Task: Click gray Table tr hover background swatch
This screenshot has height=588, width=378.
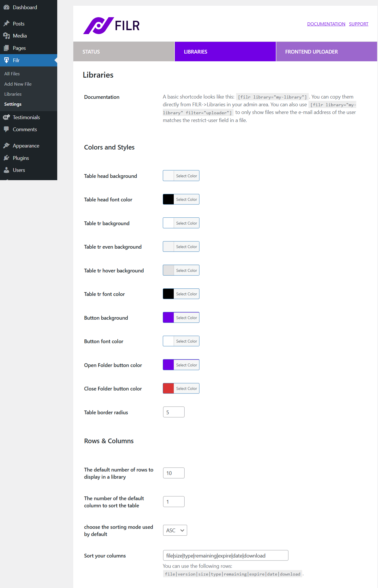Action: 168,270
